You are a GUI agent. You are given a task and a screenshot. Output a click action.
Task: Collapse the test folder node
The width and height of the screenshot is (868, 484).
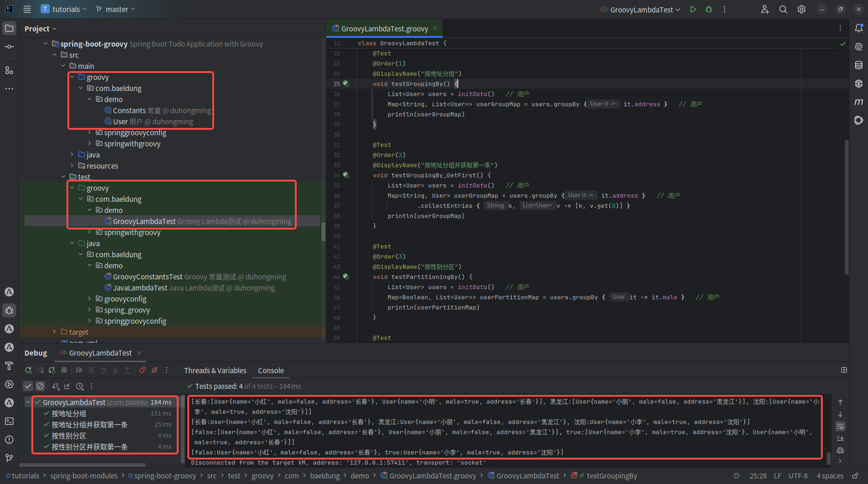point(63,177)
